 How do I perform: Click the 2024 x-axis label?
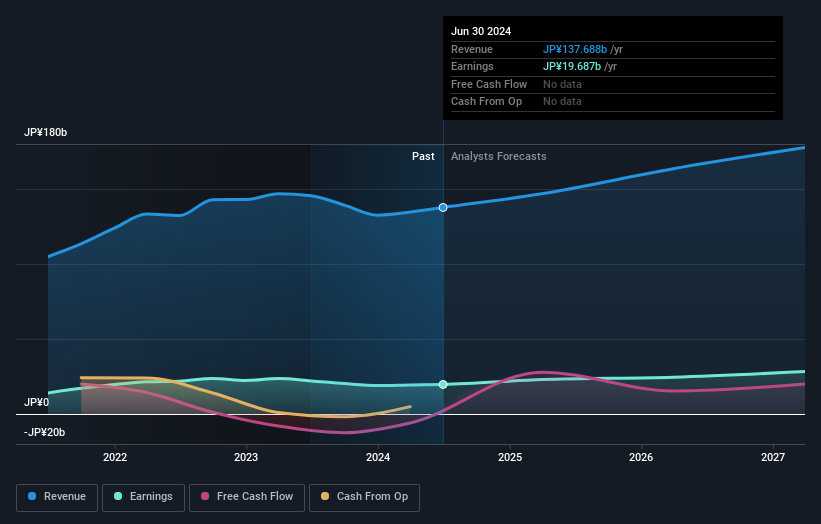pyautogui.click(x=378, y=457)
